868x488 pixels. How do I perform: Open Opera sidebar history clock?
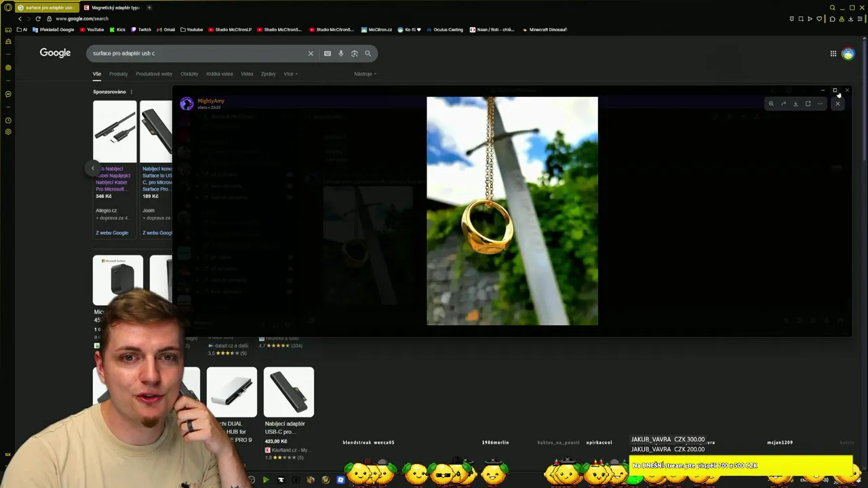8,121
